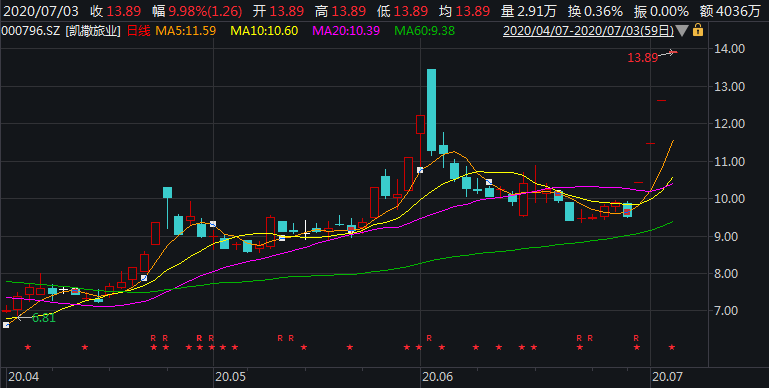769x388 pixels.
Task: Click the lock icon beside the date range
Action: 697,30
